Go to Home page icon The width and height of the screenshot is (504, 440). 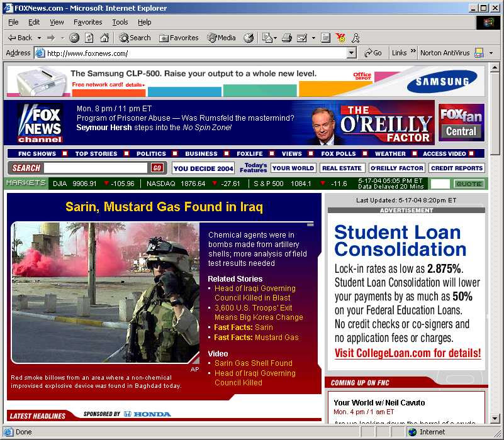(104, 38)
